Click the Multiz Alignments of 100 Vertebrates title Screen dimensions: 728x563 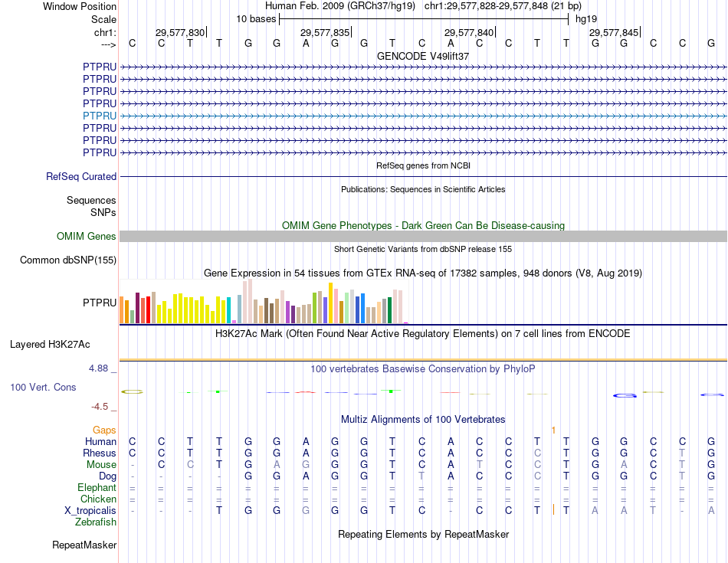(423, 419)
